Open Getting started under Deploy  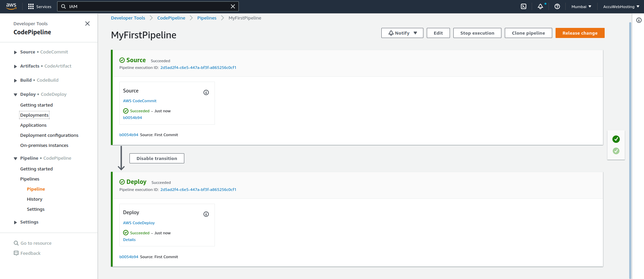(x=36, y=105)
